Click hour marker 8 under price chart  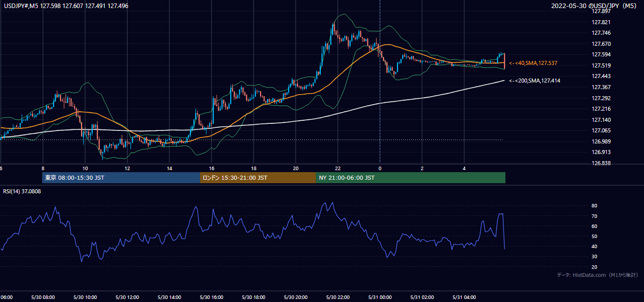(x=43, y=168)
